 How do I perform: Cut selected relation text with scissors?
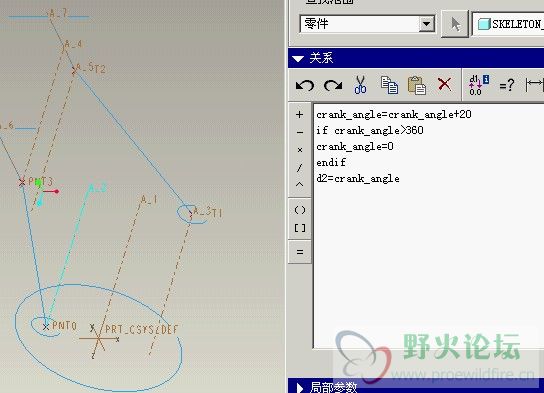click(360, 85)
